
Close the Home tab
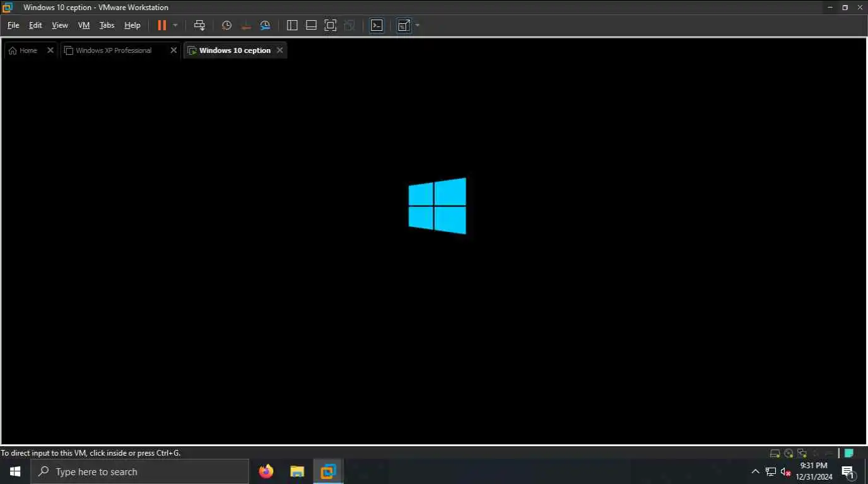(x=50, y=50)
